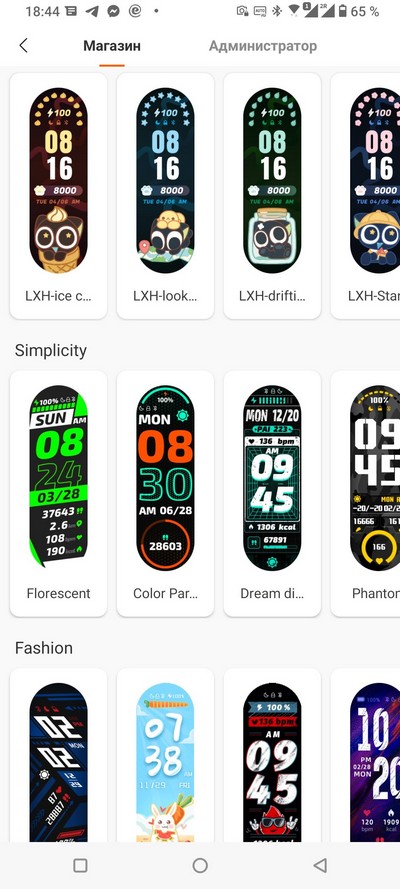Viewport: 400px width, 889px height.
Task: Open the Dream di... watch face
Action: point(273,493)
